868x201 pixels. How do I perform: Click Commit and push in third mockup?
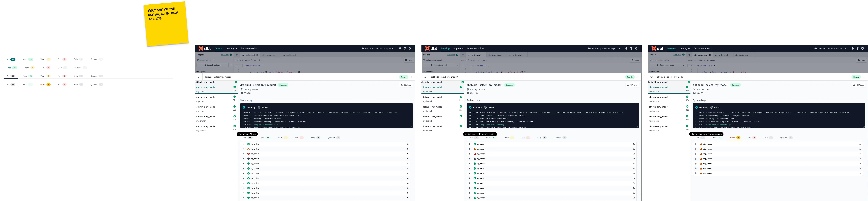click(666, 65)
